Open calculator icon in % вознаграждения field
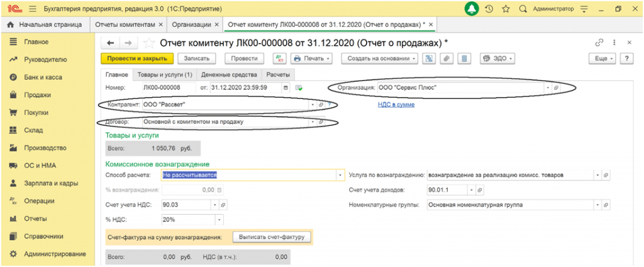Screen dimensions: 644x267 point(219,190)
